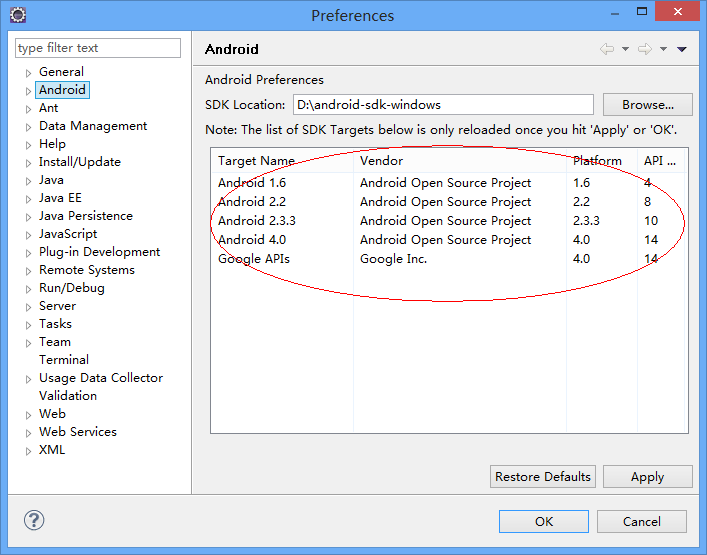Select the Android 2.2 target row
This screenshot has height=555, width=707.
(448, 202)
